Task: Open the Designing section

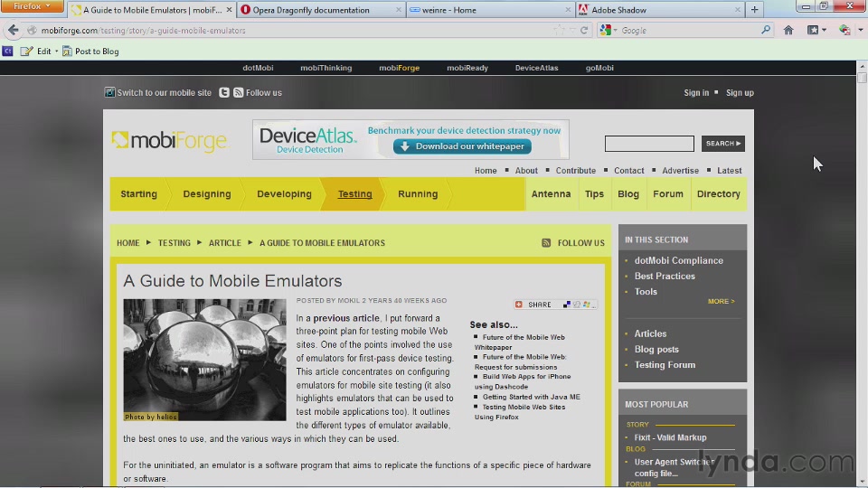Action: click(x=207, y=194)
